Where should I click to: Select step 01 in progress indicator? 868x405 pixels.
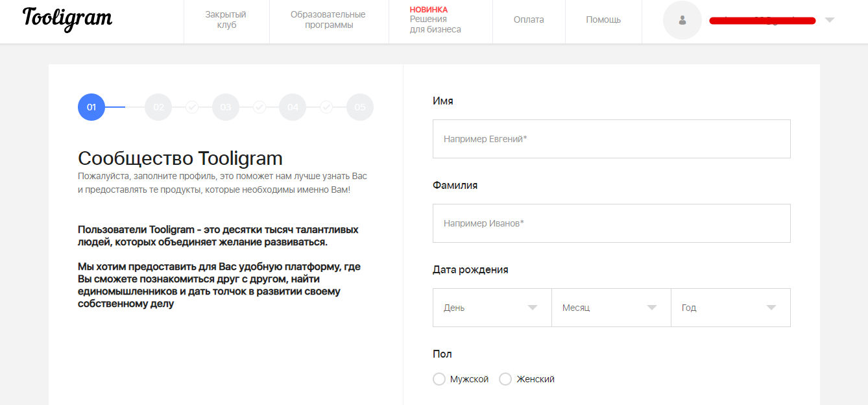point(91,107)
